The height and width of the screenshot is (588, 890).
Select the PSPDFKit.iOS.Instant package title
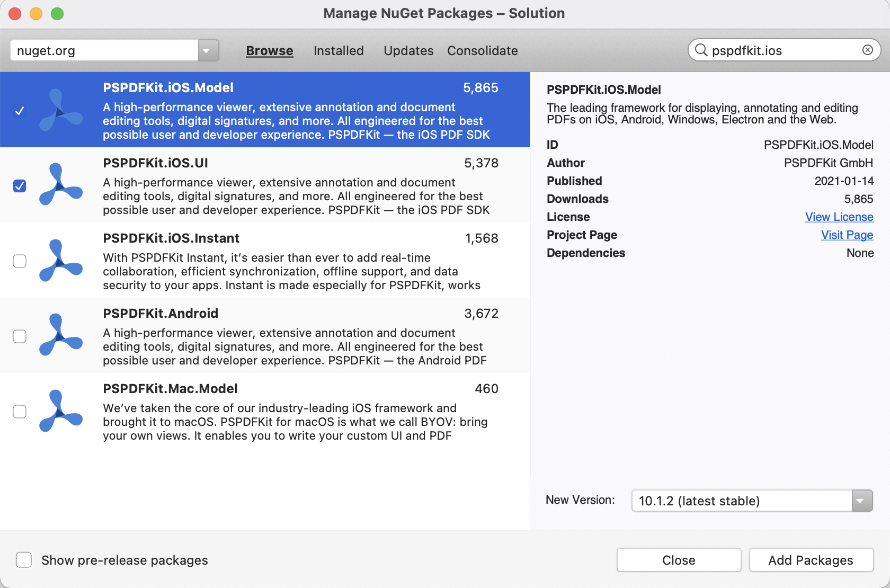[x=171, y=238]
